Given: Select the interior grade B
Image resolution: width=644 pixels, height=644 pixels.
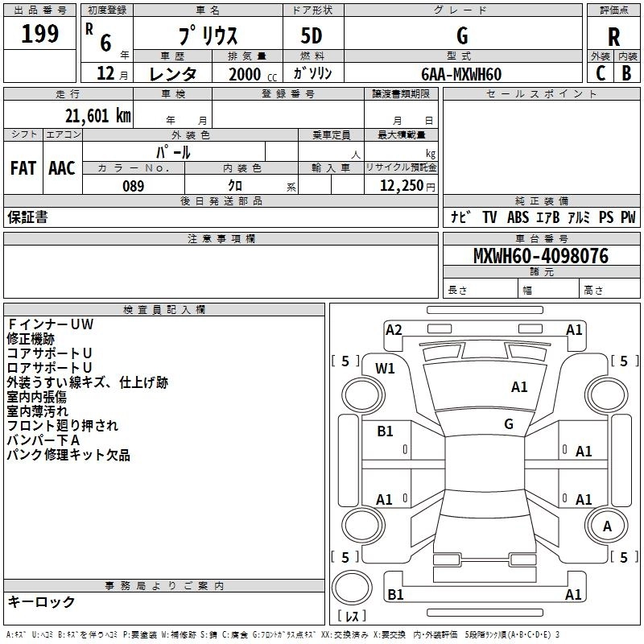Looking at the screenshot, I should point(626,73).
